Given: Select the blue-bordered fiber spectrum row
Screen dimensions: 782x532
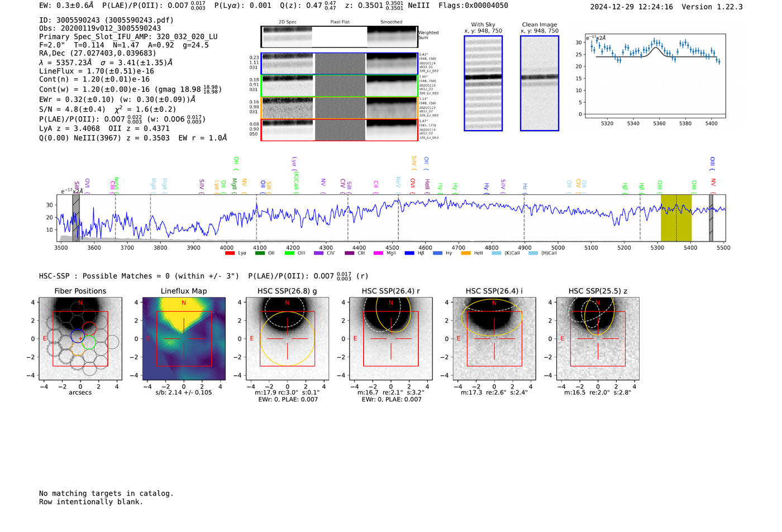Looking at the screenshot, I should [x=340, y=64].
